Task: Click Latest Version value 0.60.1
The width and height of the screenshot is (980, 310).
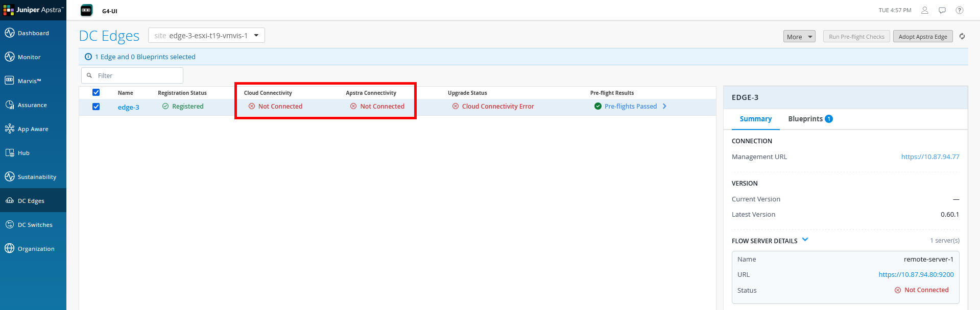Action: tap(950, 214)
